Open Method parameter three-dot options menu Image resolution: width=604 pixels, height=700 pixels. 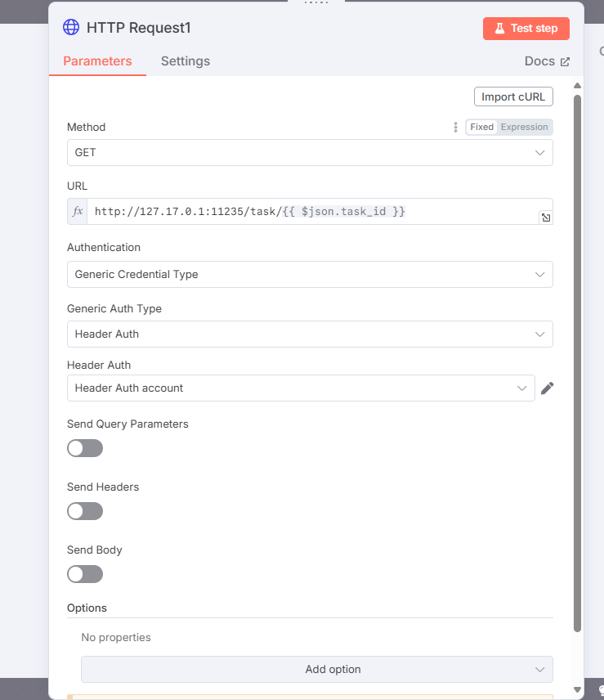point(456,128)
